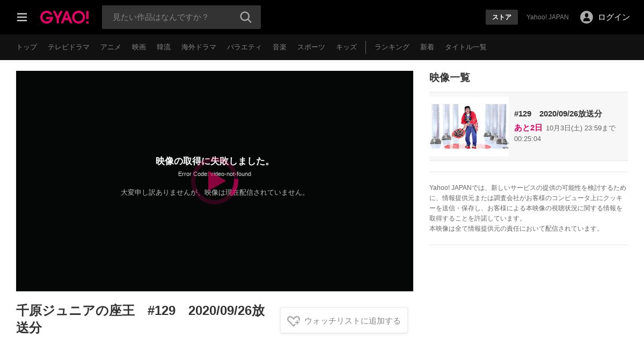Image resolution: width=644 pixels, height=338 pixels.
Task: Open the 海外ドラマ category
Action: click(x=199, y=47)
